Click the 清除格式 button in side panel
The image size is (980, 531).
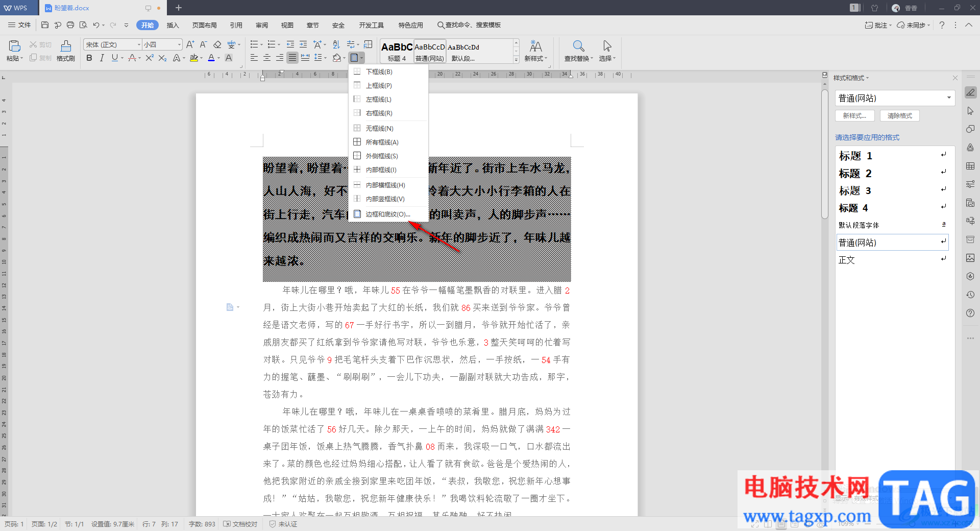pyautogui.click(x=900, y=116)
